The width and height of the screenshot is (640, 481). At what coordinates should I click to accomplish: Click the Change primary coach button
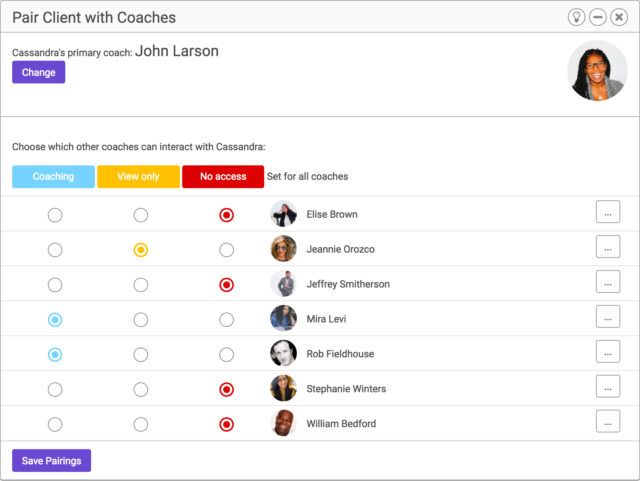[38, 72]
